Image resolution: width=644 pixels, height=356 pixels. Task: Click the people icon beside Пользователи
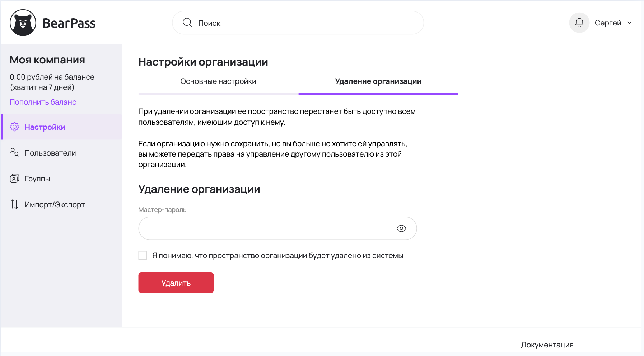coord(14,153)
